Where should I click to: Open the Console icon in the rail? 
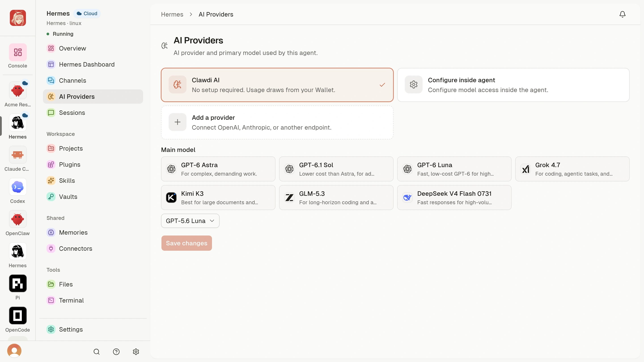tap(18, 52)
